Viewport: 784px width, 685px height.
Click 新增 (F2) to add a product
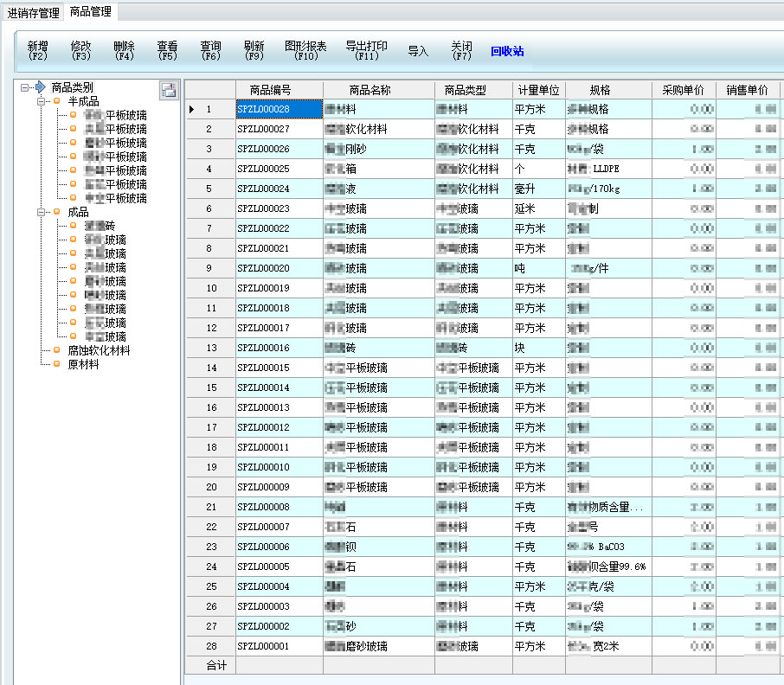point(37,50)
